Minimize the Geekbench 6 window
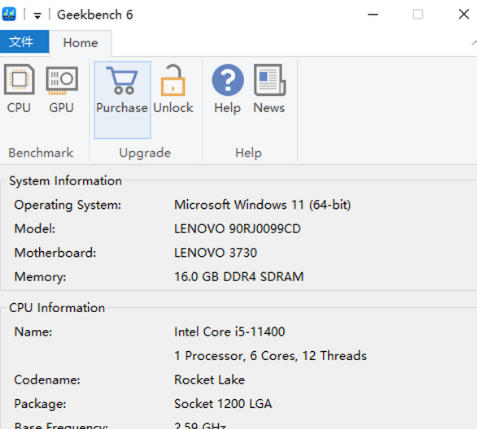Screen dimensions: 477x429 click(373, 14)
